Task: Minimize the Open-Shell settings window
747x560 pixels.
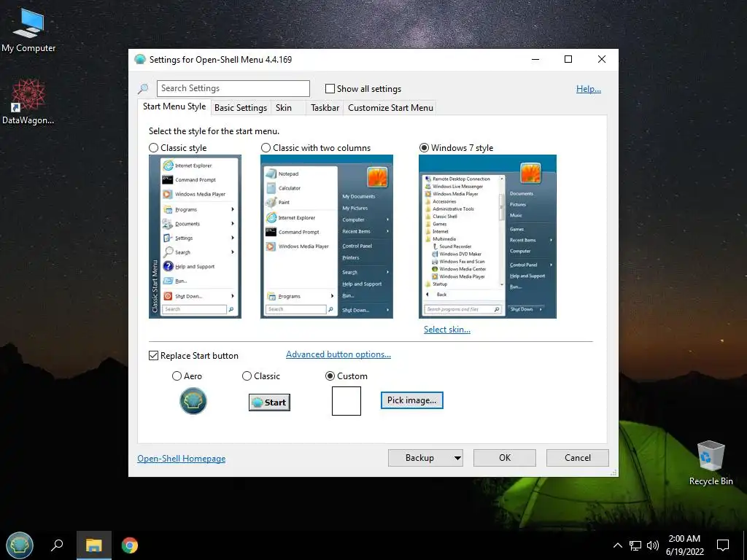Action: coord(535,59)
